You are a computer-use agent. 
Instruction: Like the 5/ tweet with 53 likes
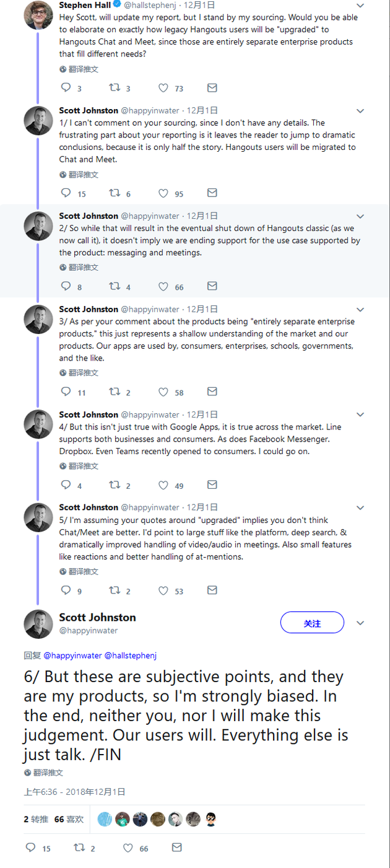[163, 590]
